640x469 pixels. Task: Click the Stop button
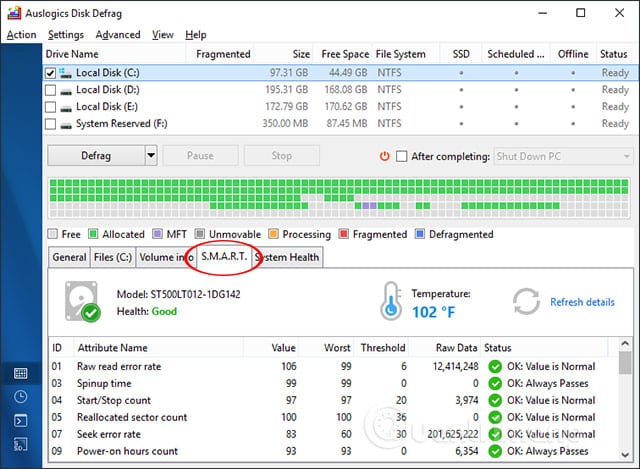[282, 156]
